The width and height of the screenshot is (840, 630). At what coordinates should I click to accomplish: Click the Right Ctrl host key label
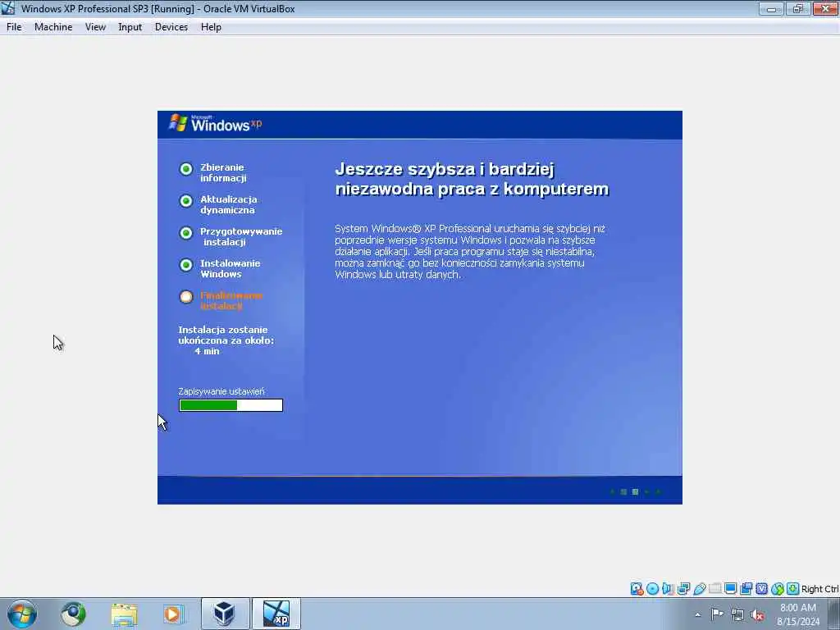819,589
